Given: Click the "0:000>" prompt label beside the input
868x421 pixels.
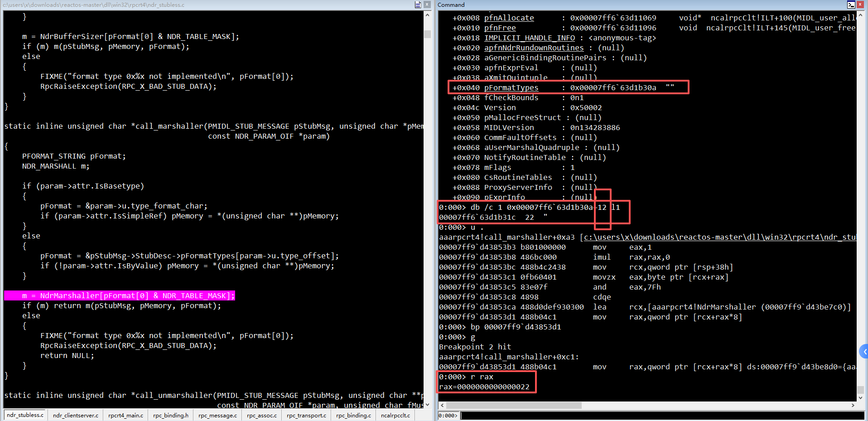Looking at the screenshot, I should (x=448, y=415).
